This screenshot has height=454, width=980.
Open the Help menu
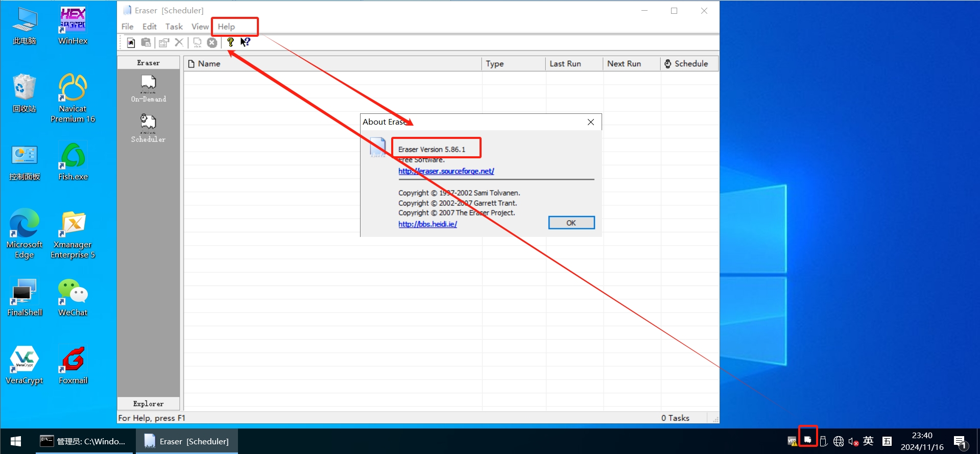[x=226, y=27]
